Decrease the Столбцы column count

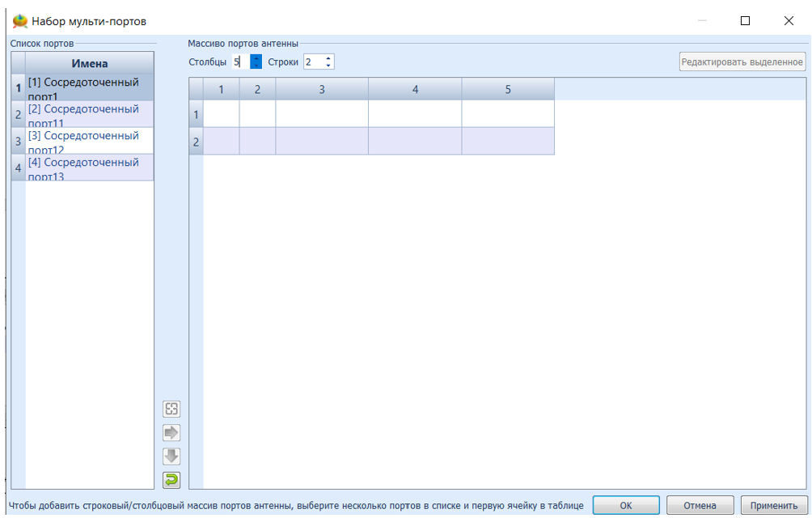click(256, 66)
